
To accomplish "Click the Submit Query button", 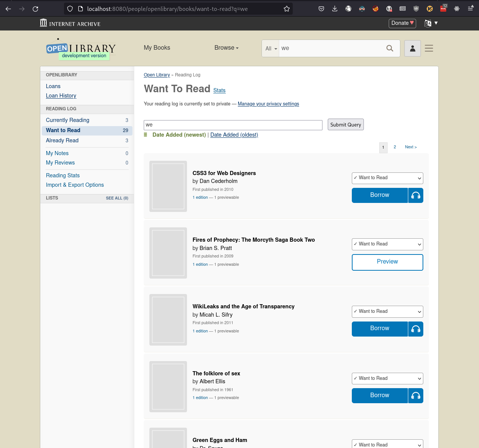I will (346, 125).
